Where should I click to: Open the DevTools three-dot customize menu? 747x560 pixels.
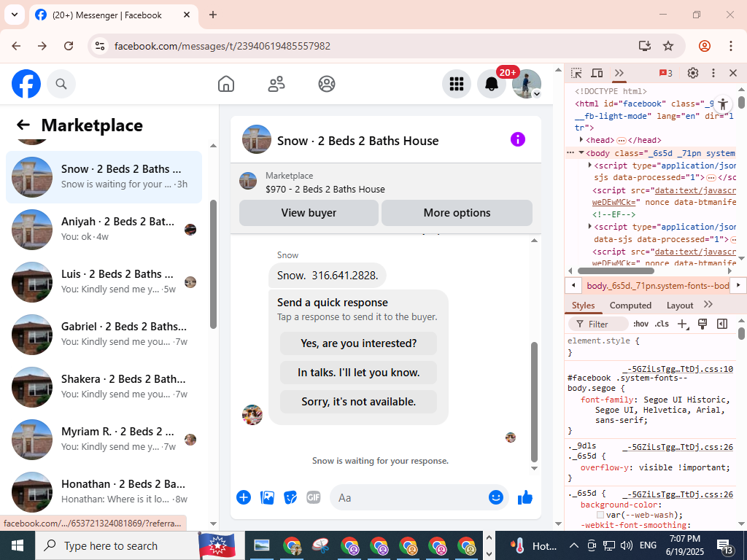[713, 73]
